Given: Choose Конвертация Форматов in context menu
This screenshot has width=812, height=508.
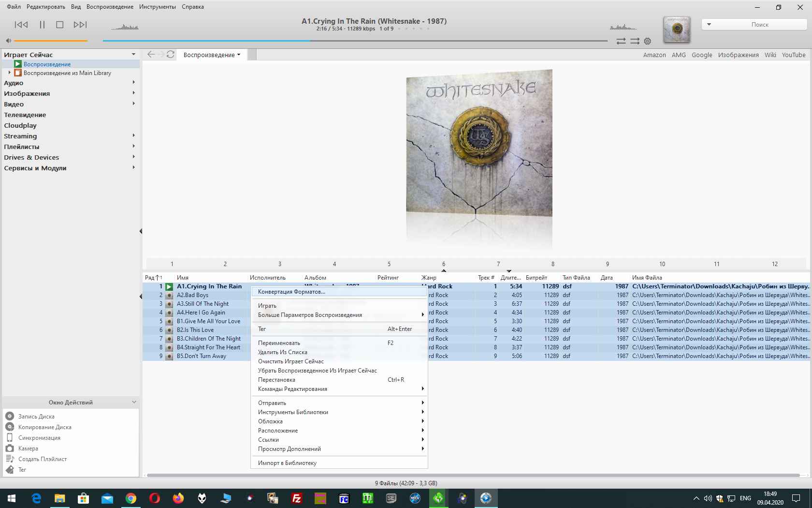Looking at the screenshot, I should coord(339,292).
